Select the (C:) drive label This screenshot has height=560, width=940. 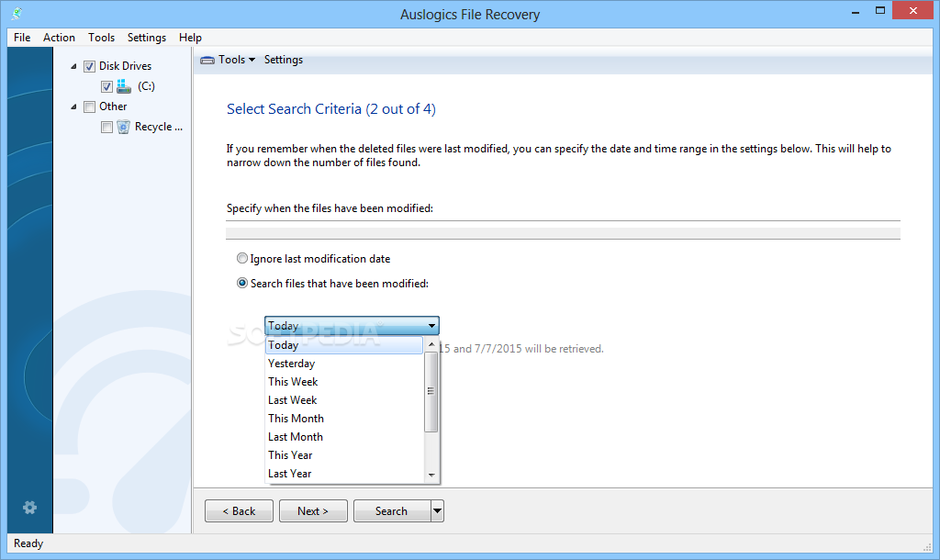pyautogui.click(x=146, y=86)
